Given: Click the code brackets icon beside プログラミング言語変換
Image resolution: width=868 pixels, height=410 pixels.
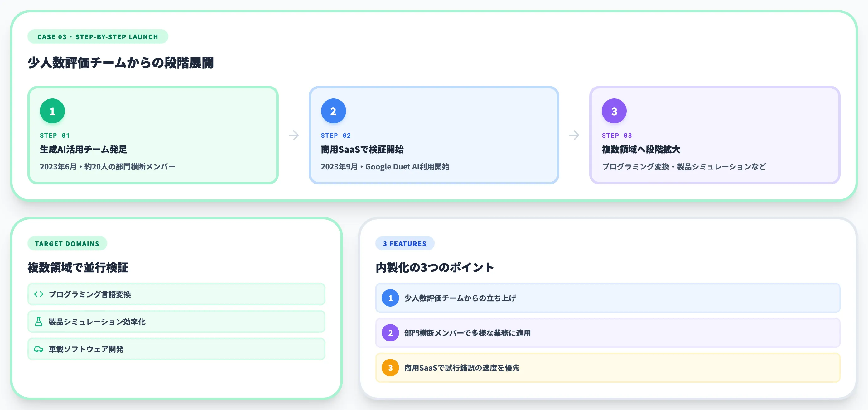Looking at the screenshot, I should coord(39,294).
